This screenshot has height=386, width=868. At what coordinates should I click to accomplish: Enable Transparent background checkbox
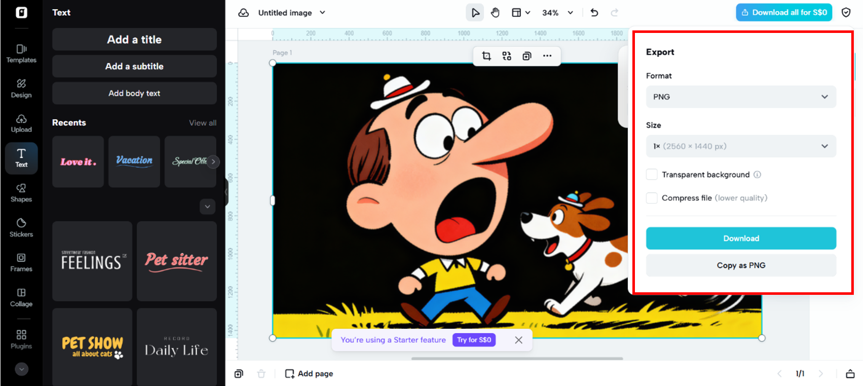click(x=652, y=175)
